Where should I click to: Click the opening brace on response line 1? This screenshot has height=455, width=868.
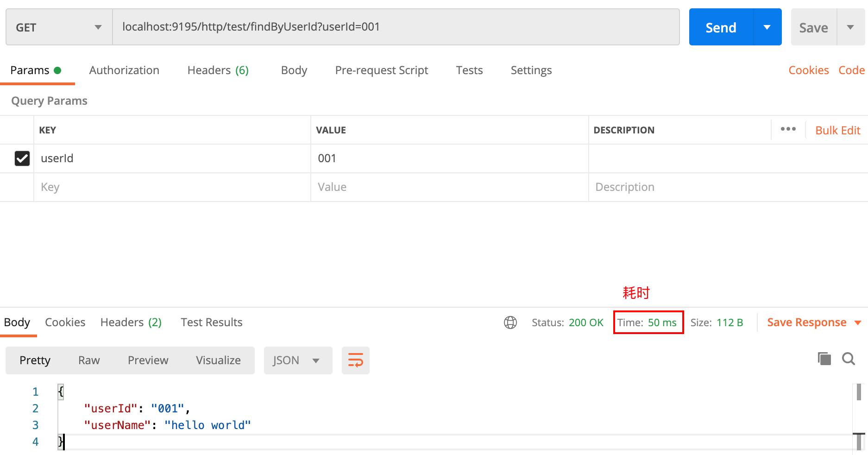coord(61,392)
